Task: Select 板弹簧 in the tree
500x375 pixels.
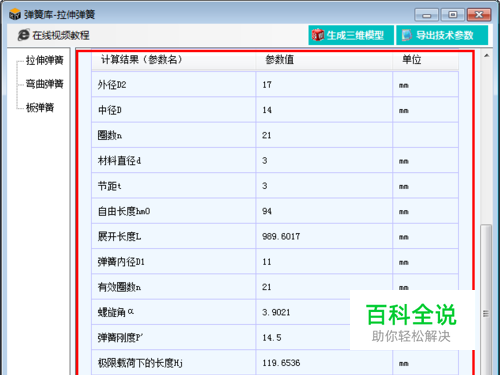Action: [40, 108]
